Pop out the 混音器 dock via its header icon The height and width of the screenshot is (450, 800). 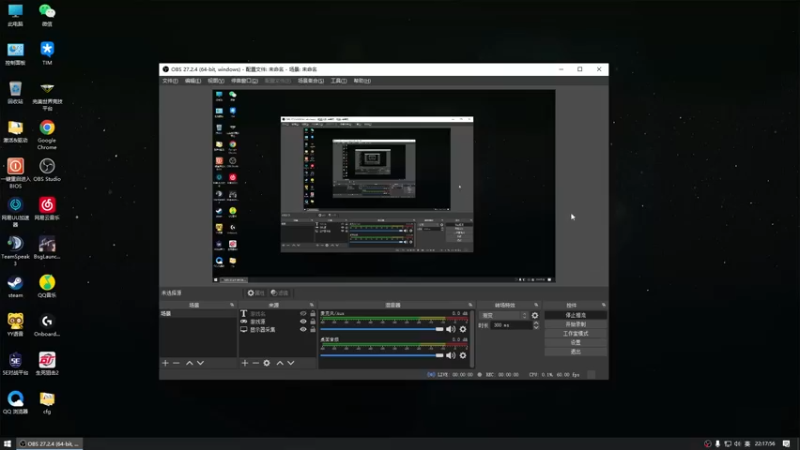(x=470, y=305)
